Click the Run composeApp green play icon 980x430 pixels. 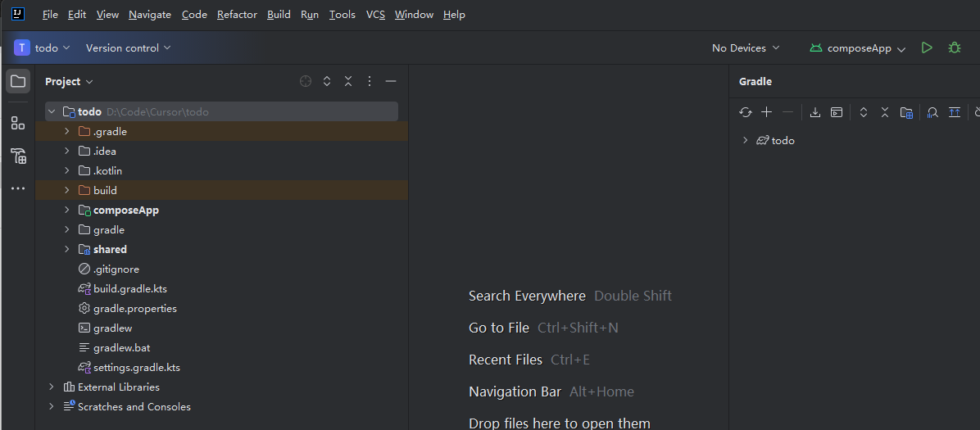pyautogui.click(x=927, y=48)
